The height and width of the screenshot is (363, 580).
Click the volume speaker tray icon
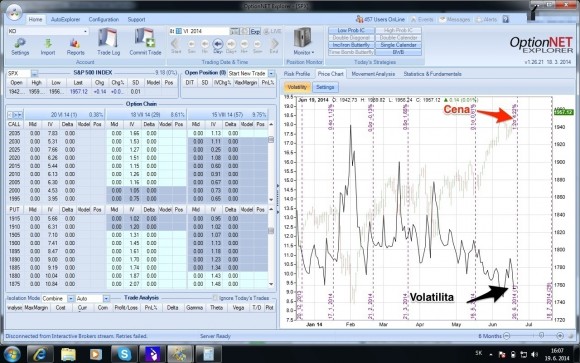(535, 354)
